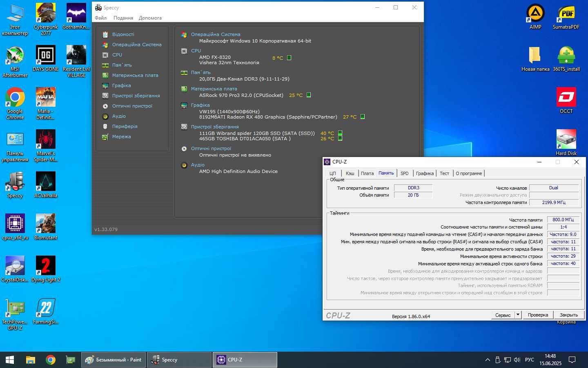This screenshot has height=368, width=588.
Task: Open GothamKnights desktop shortcut icon
Action: click(x=76, y=16)
